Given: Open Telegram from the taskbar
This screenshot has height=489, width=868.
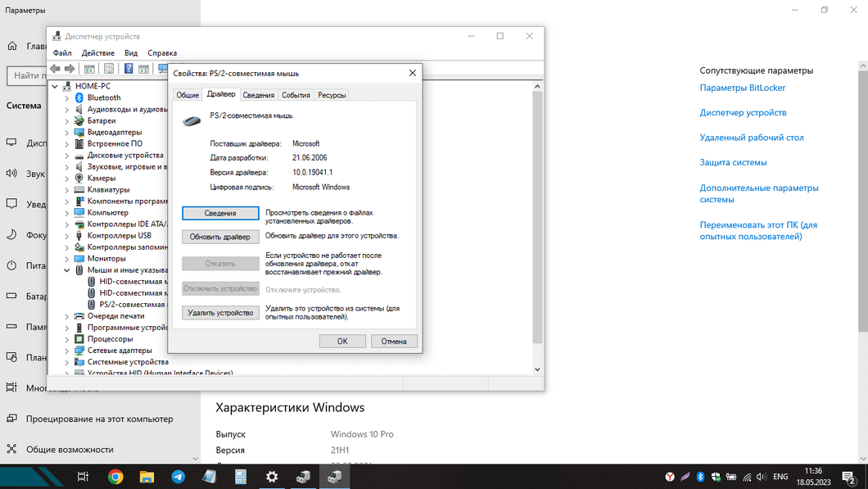Looking at the screenshot, I should [178, 477].
